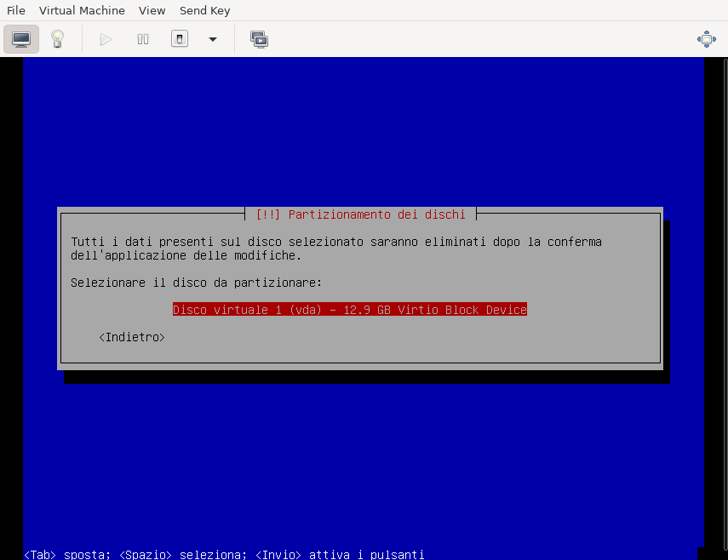The image size is (728, 560).
Task: Open the Virtual Machine menu
Action: 82,10
